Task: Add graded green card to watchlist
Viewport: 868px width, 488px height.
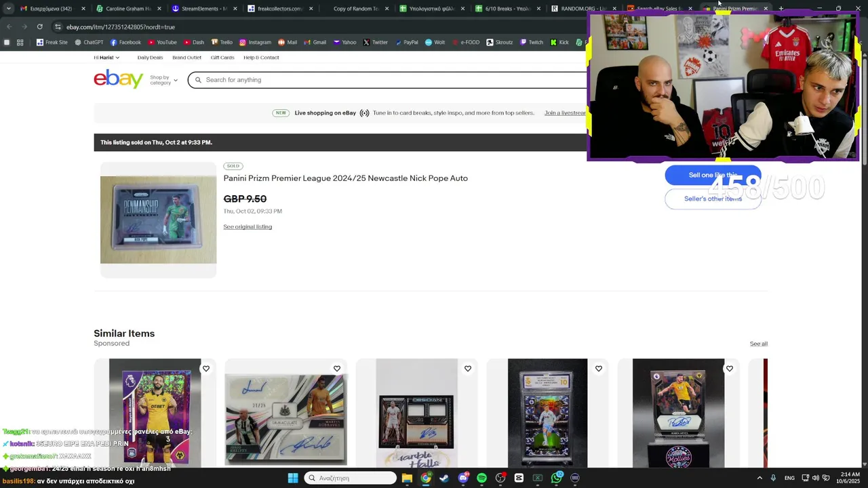Action: click(599, 369)
